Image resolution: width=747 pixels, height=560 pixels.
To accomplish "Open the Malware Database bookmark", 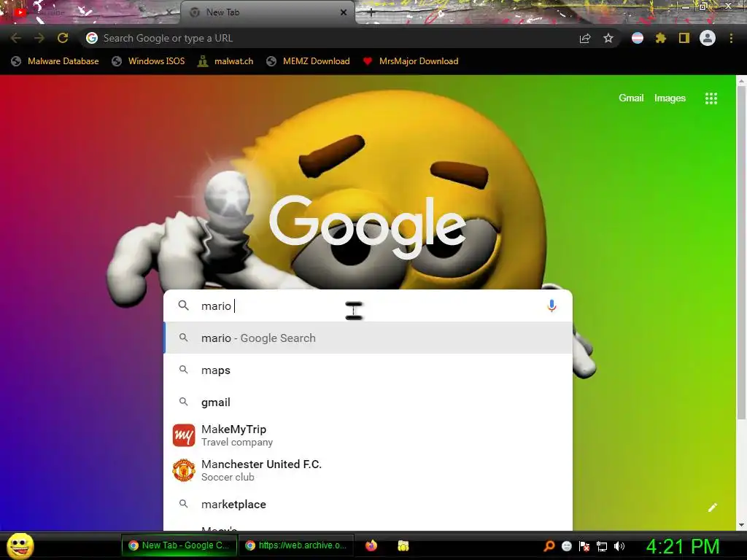I will [x=55, y=61].
